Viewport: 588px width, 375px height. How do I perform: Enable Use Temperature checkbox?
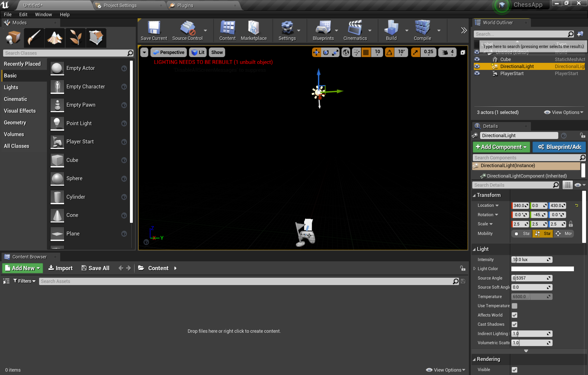(514, 306)
